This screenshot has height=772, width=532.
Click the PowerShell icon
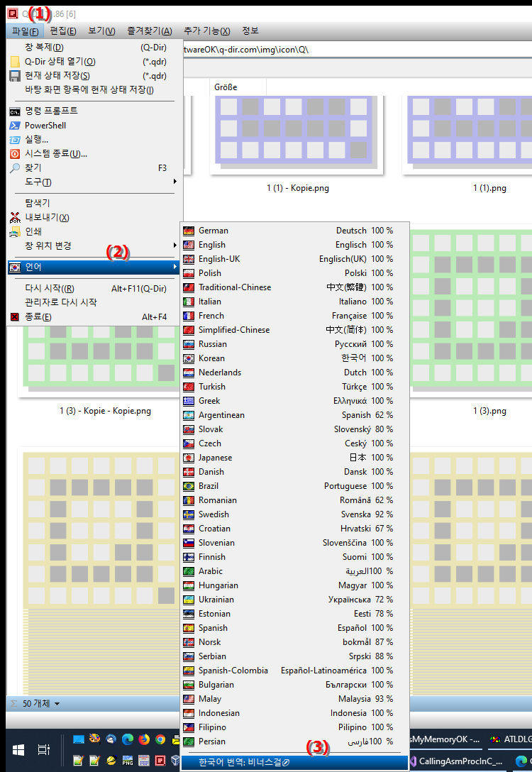click(x=16, y=126)
